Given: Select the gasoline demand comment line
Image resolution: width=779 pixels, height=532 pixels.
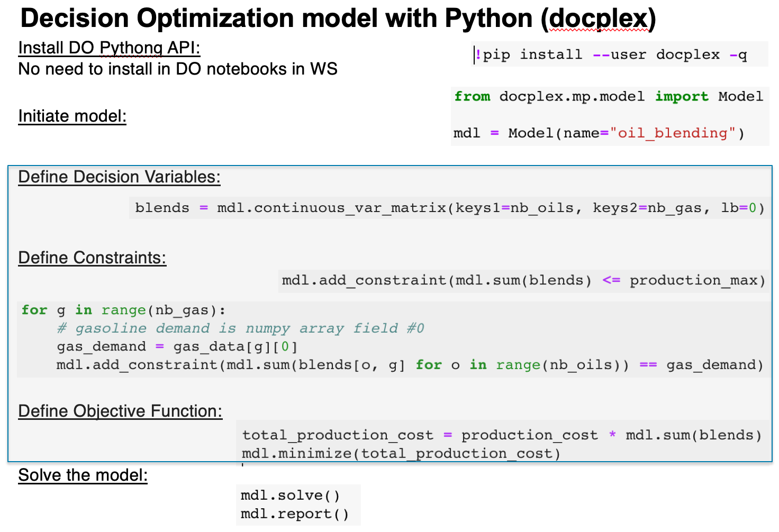Looking at the screenshot, I should tap(241, 328).
